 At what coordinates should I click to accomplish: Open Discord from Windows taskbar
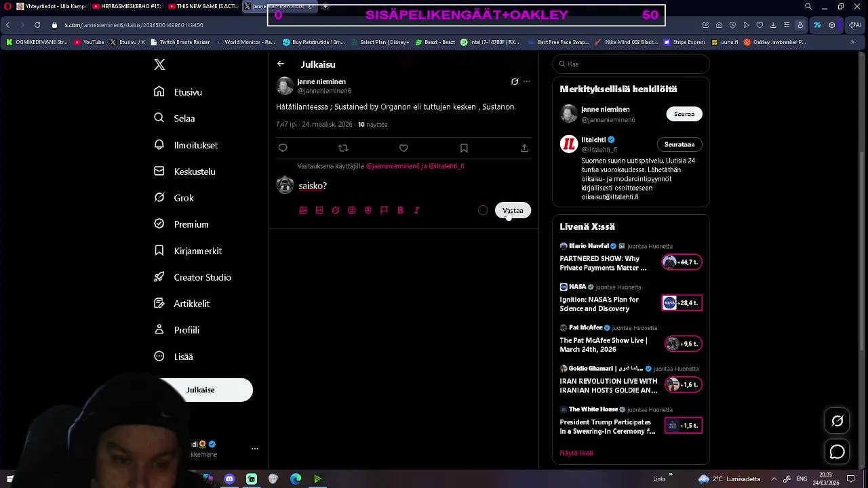pos(229,479)
